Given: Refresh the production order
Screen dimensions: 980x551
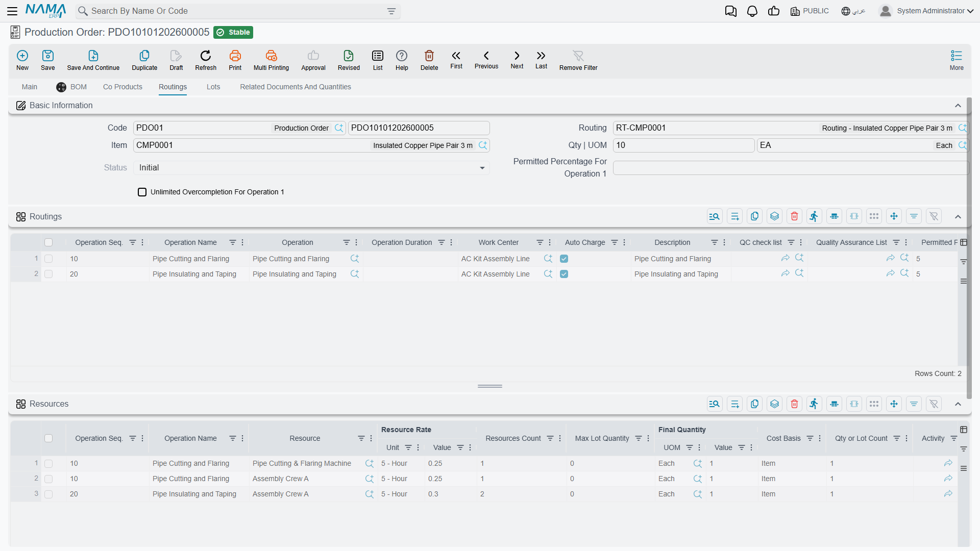Looking at the screenshot, I should (206, 60).
